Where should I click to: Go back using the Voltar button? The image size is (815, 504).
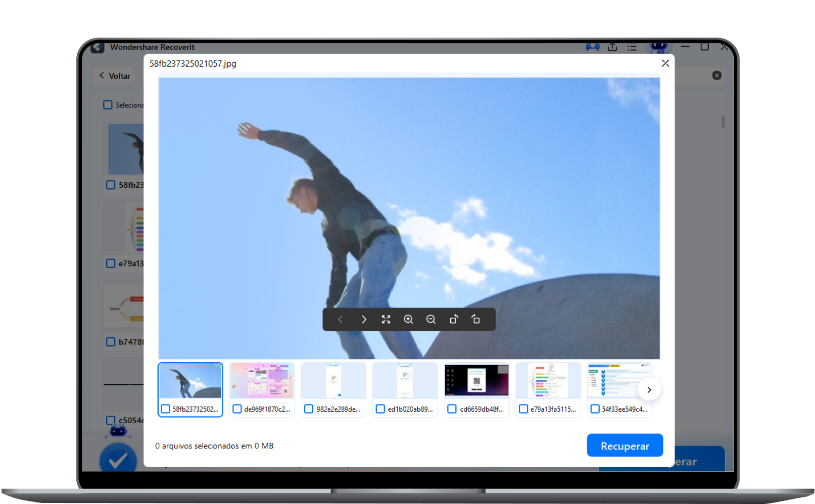(115, 76)
